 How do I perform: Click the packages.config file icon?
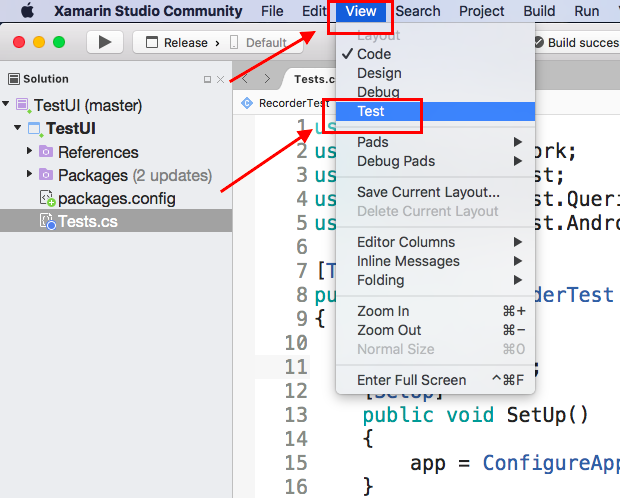pyautogui.click(x=47, y=199)
